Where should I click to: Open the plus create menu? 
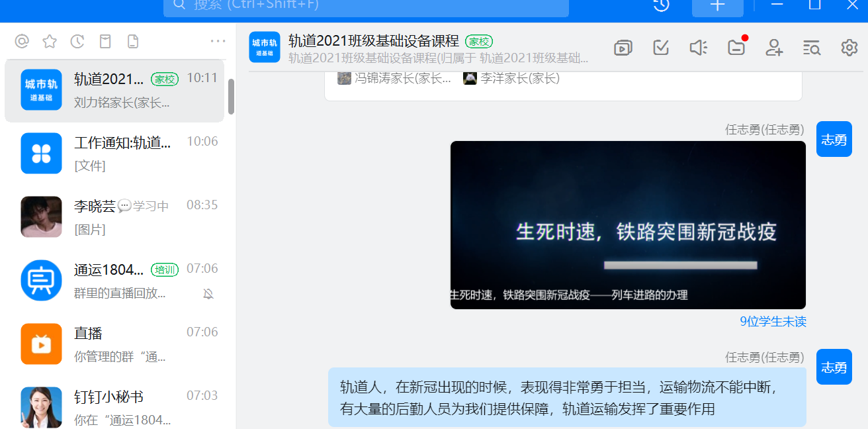717,5
